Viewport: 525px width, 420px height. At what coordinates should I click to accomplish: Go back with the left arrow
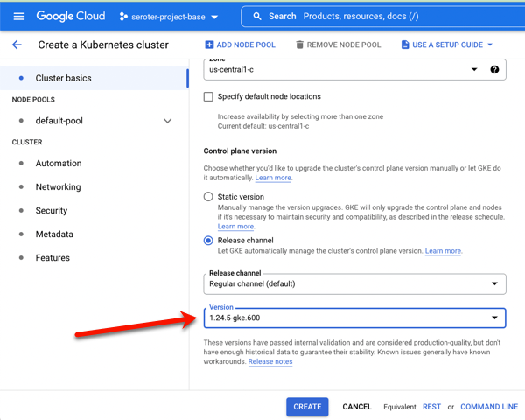click(17, 45)
